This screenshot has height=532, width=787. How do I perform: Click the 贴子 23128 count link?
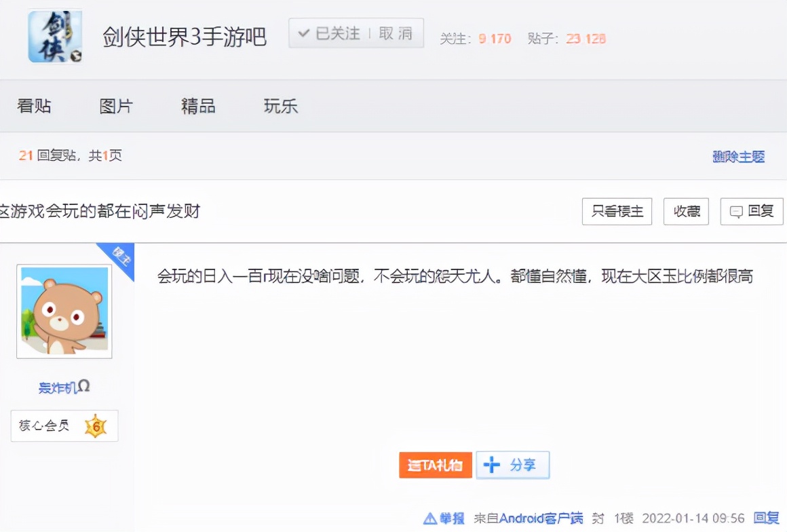click(x=586, y=39)
